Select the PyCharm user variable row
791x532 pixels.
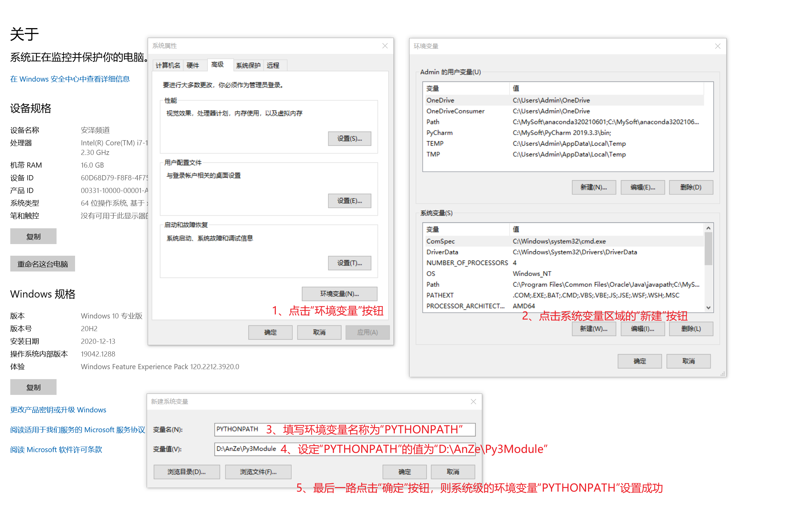(564, 133)
